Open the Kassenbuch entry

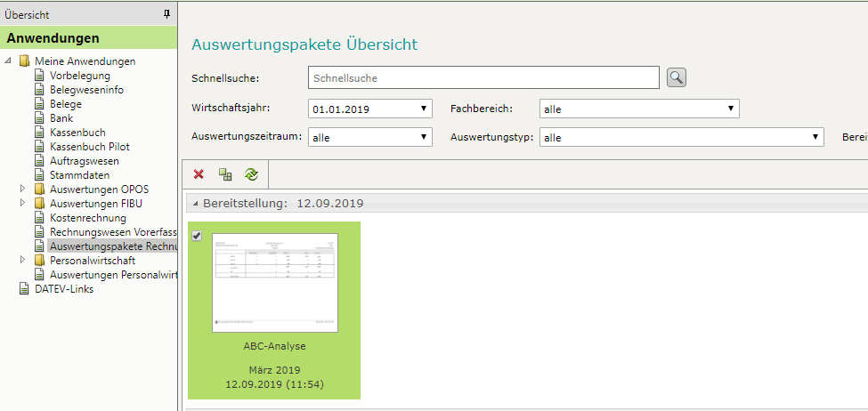point(77,133)
